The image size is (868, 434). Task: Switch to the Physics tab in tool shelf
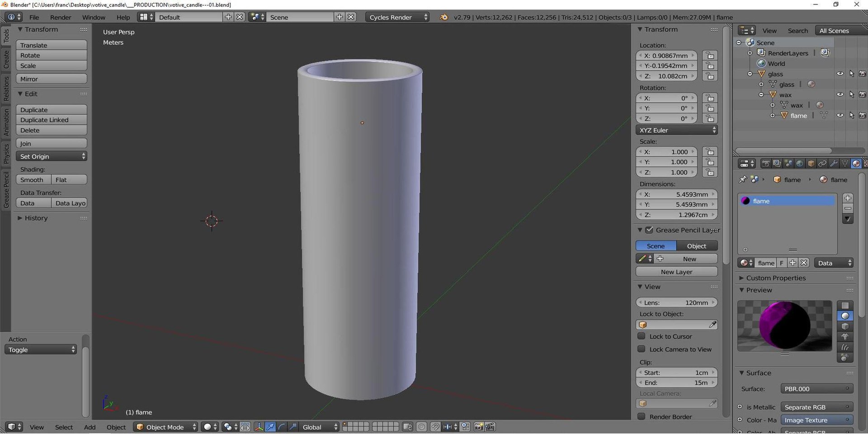pos(6,154)
